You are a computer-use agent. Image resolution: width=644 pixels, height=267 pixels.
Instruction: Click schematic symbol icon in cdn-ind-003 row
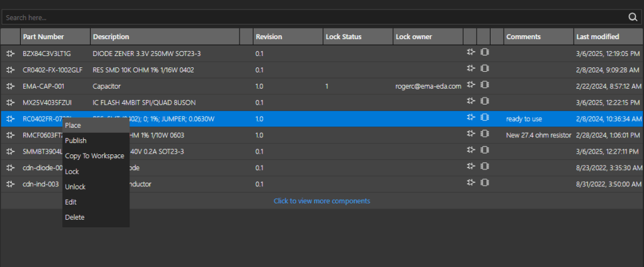click(x=470, y=184)
